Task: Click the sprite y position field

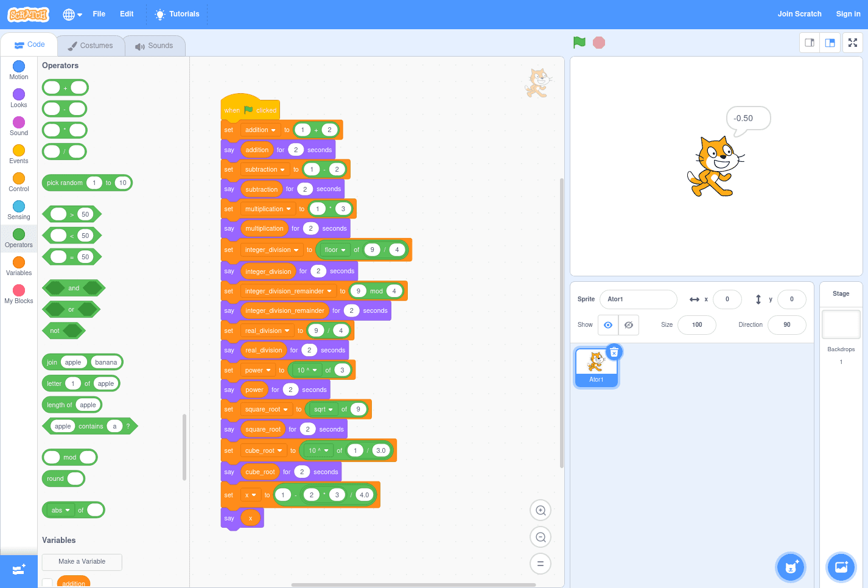Action: point(792,299)
